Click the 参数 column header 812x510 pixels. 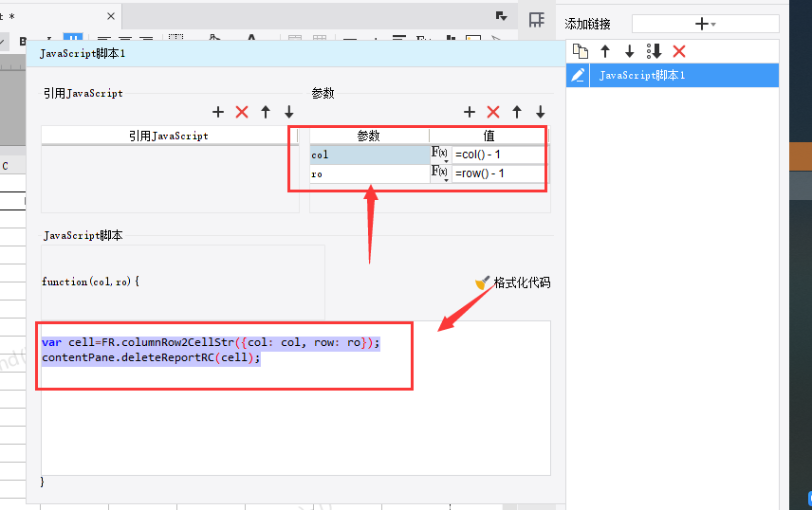click(x=369, y=136)
